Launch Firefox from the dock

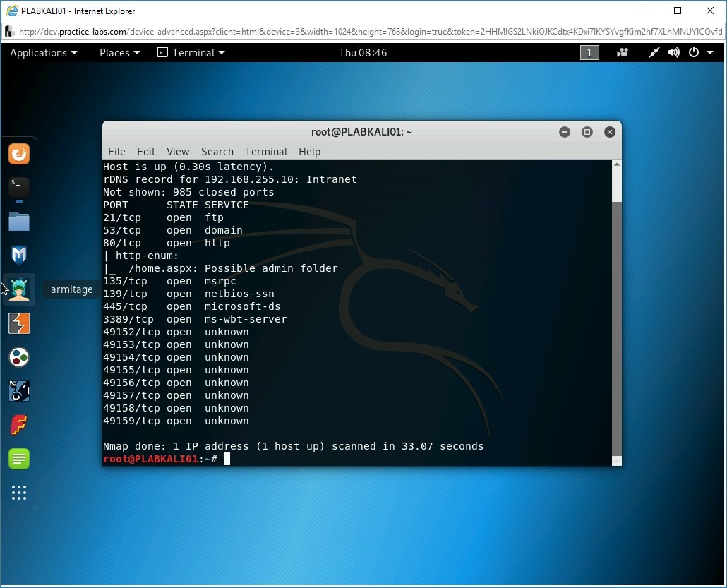[x=19, y=154]
